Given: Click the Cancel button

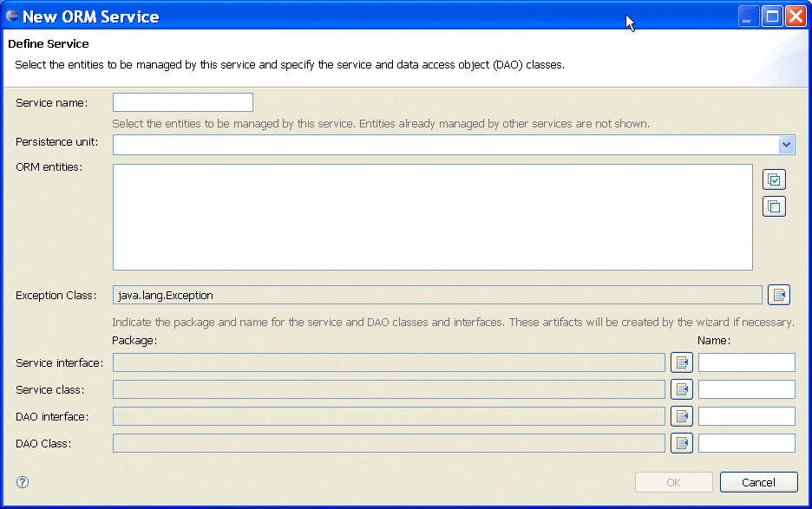Looking at the screenshot, I should coord(759,482).
